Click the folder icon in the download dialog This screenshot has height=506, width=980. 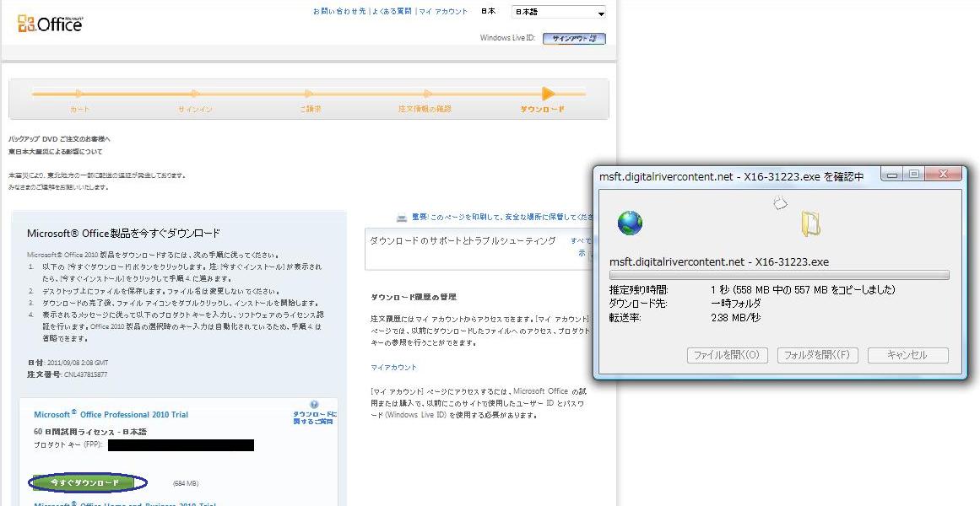tap(810, 223)
